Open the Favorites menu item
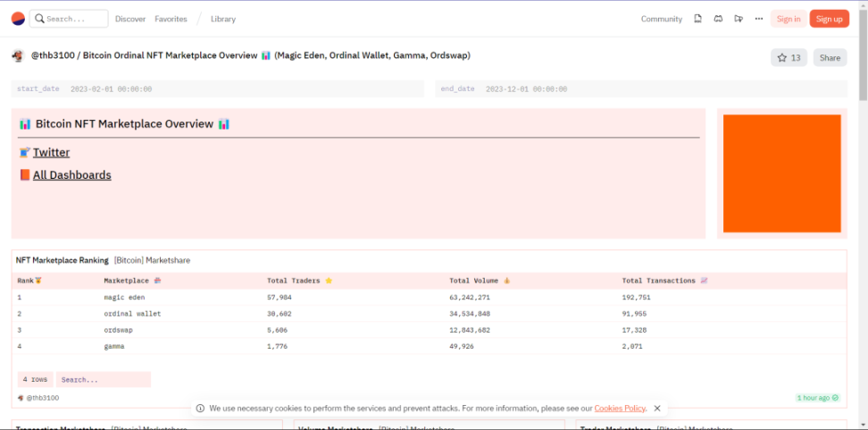The image size is (868, 430). (171, 19)
